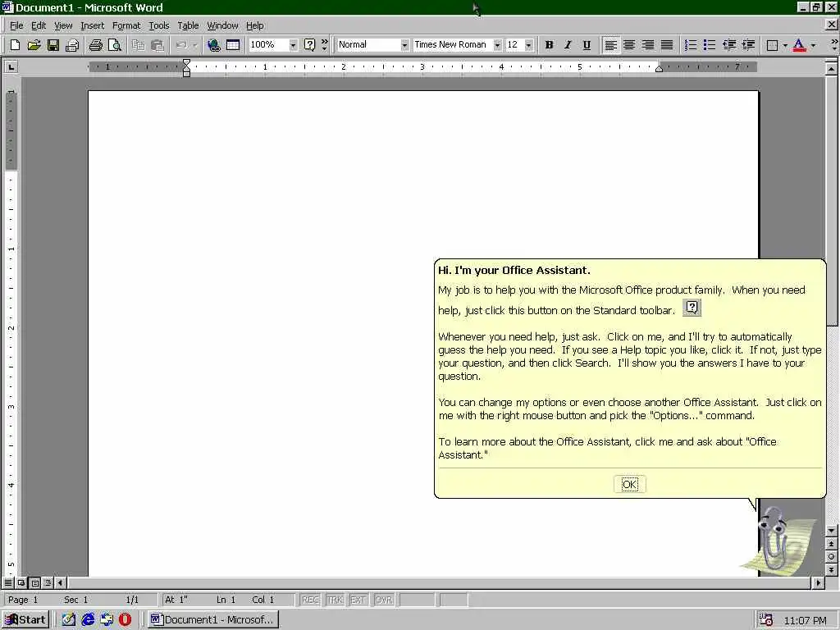840x630 pixels.
Task: Click the E-mail icon beside Save
Action: coord(72,45)
